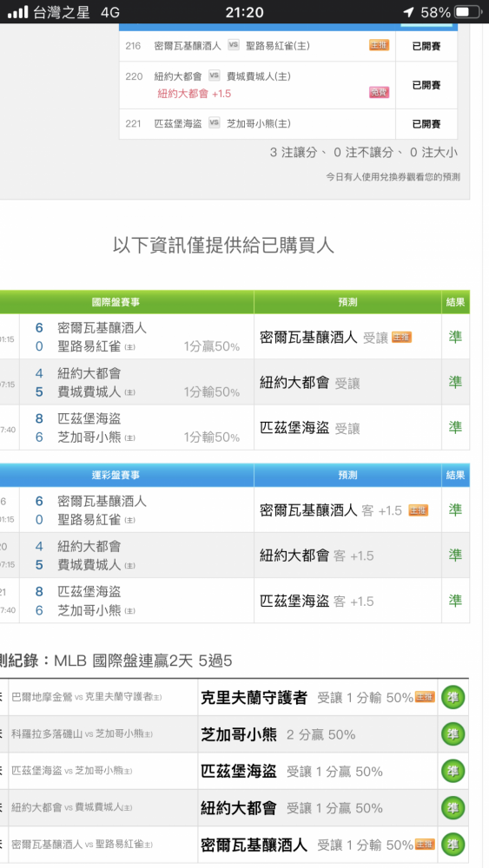The width and height of the screenshot is (489, 868).
Task: Click the VS icon in match 221 row
Action: (214, 123)
